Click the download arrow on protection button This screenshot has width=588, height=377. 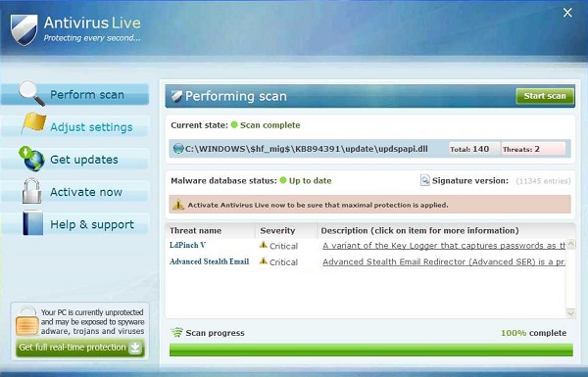(135, 348)
